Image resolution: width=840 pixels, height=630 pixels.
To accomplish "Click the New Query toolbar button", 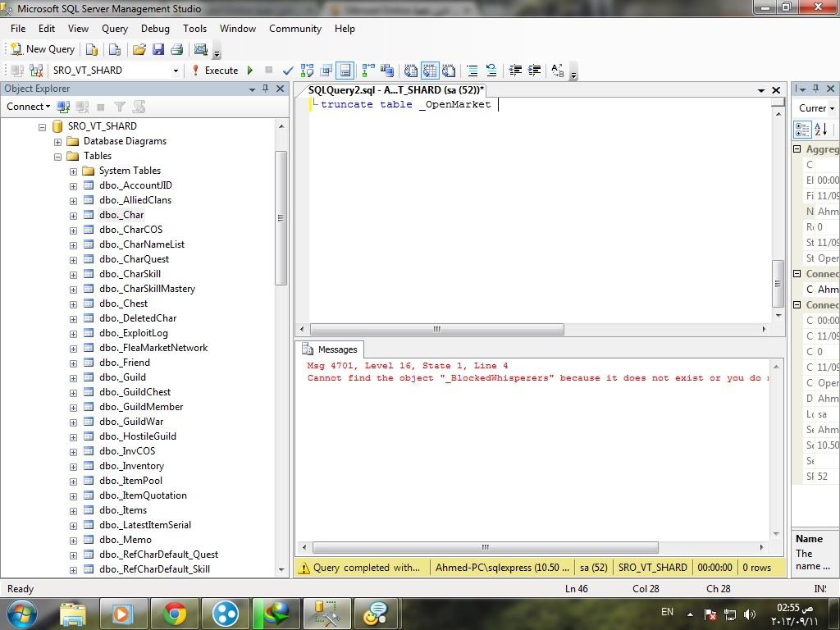I will (x=43, y=49).
